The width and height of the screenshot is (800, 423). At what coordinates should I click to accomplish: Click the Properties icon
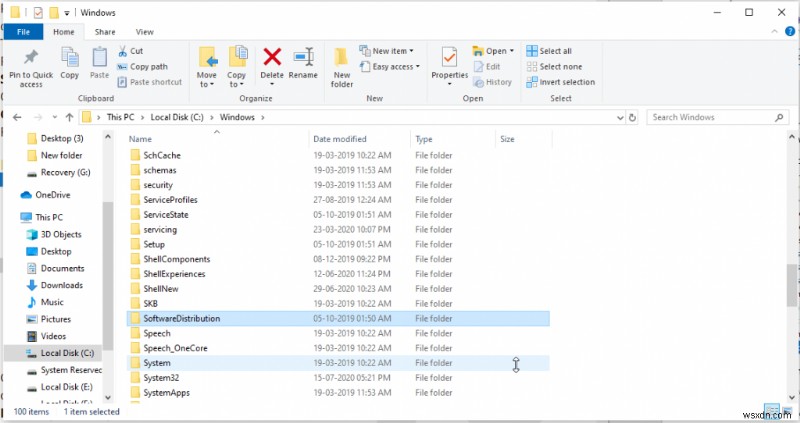(x=449, y=57)
